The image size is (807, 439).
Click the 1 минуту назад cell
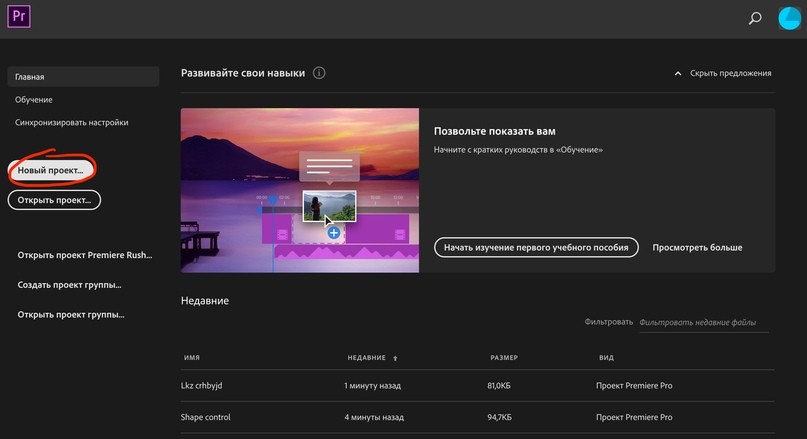point(372,385)
